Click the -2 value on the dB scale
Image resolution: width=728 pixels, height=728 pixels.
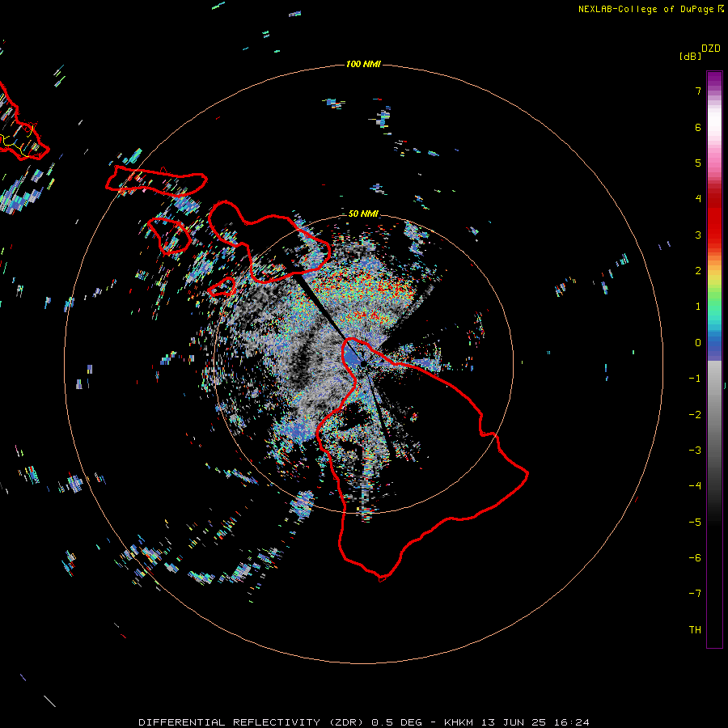pos(695,415)
